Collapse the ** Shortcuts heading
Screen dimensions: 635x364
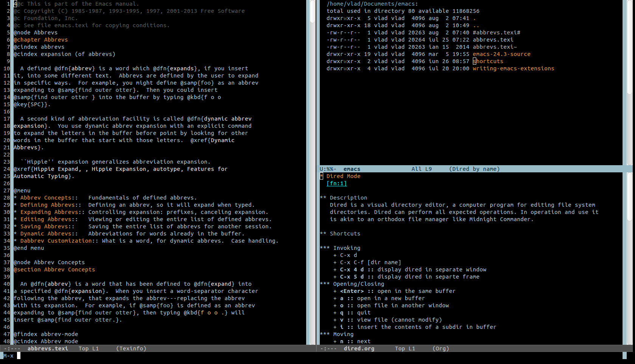tap(340, 234)
